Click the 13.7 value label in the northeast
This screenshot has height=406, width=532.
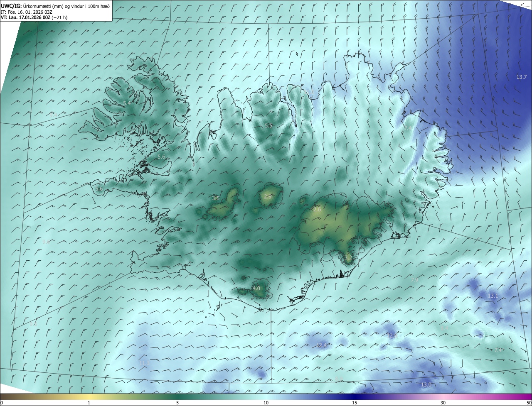point(521,77)
